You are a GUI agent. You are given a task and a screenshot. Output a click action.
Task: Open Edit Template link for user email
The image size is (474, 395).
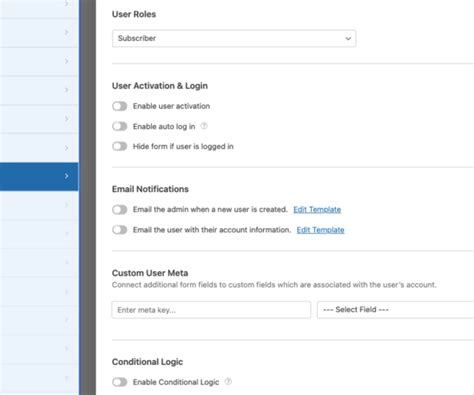[320, 230]
